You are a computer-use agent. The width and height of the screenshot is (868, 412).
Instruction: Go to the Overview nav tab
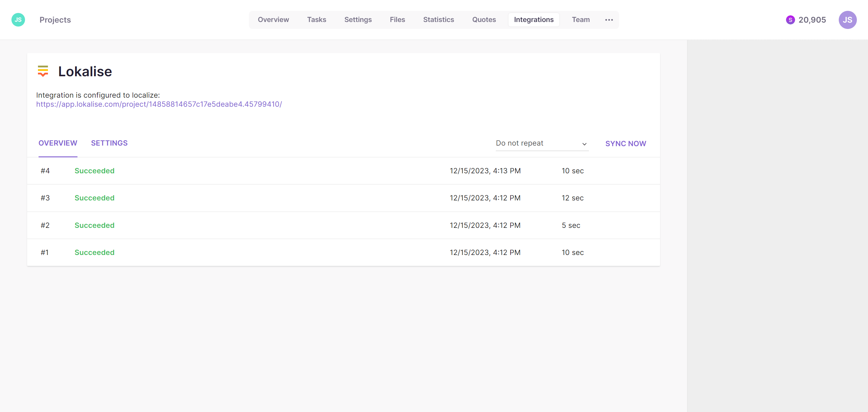(x=273, y=20)
